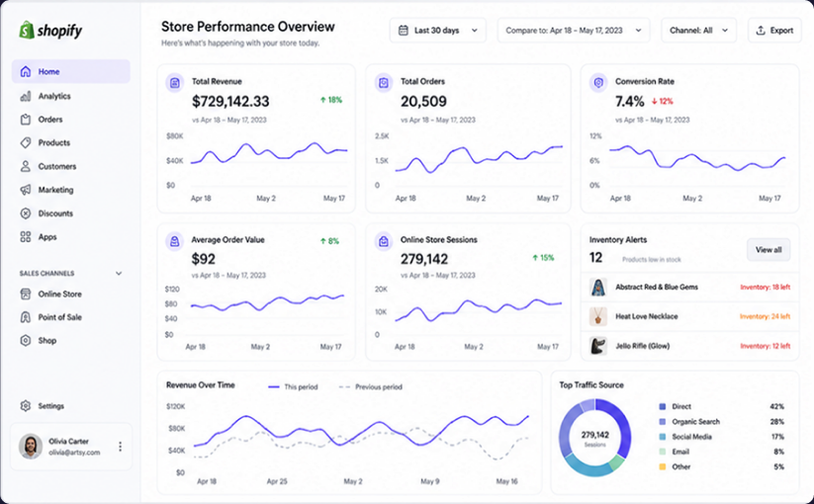Image resolution: width=814 pixels, height=504 pixels.
Task: Open the Point of Sale channel
Action: click(70, 317)
